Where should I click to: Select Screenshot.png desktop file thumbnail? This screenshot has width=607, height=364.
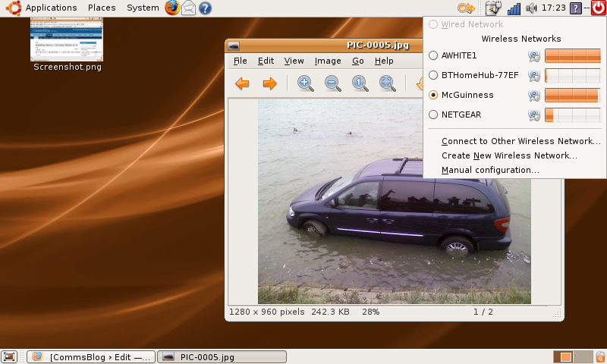coord(67,39)
